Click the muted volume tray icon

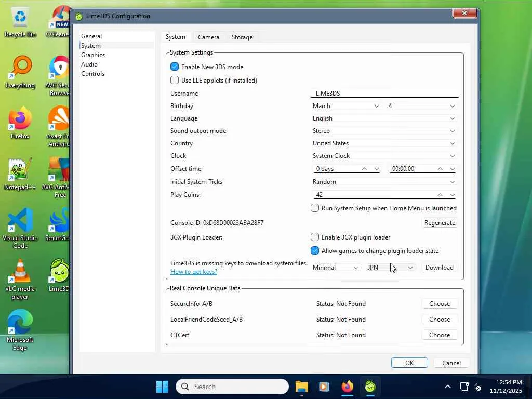477,387
